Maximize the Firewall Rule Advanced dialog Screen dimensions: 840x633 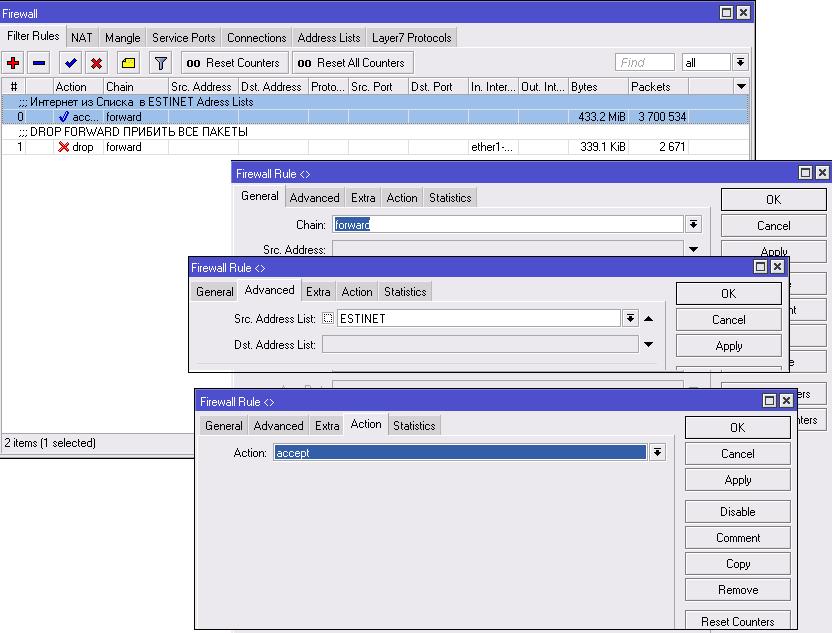tap(760, 267)
